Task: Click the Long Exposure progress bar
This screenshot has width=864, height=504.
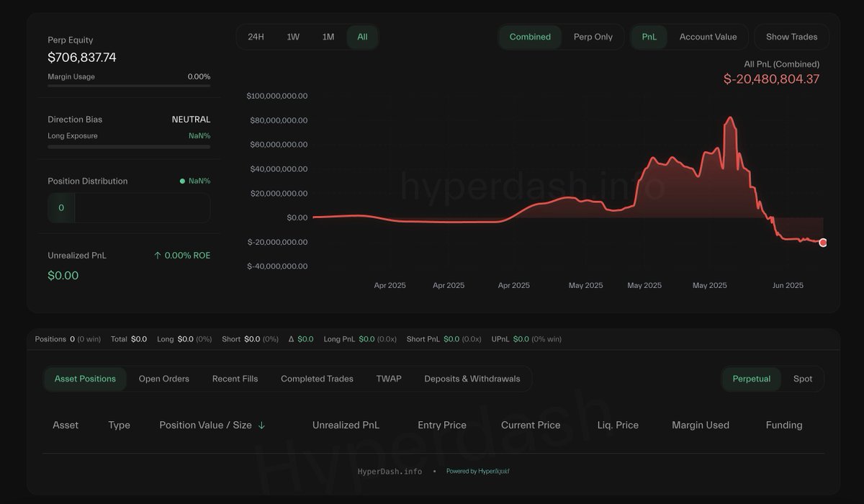Action: coord(129,146)
